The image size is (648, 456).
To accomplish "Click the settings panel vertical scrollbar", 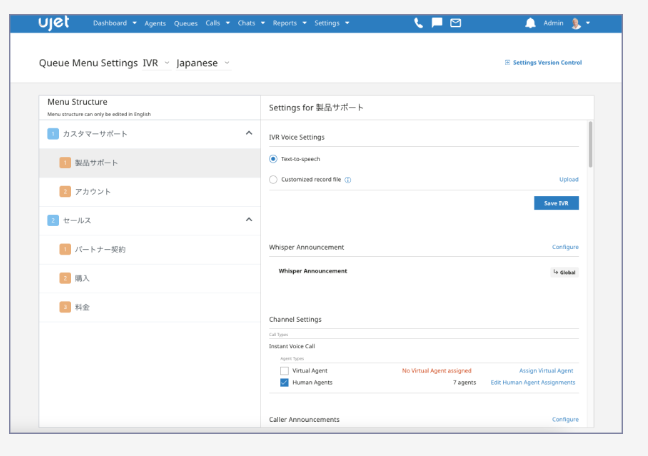I will [x=589, y=145].
